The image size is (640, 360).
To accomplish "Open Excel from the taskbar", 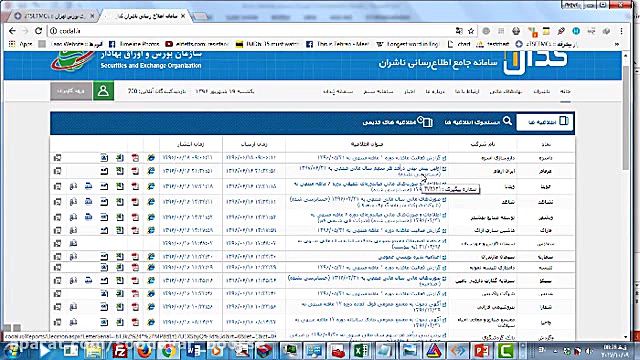I will [x=361, y=351].
